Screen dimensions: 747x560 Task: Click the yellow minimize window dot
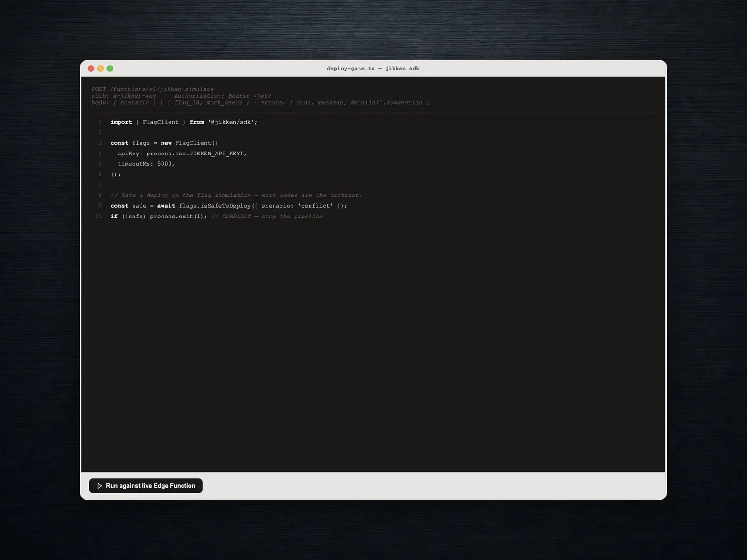tap(100, 69)
